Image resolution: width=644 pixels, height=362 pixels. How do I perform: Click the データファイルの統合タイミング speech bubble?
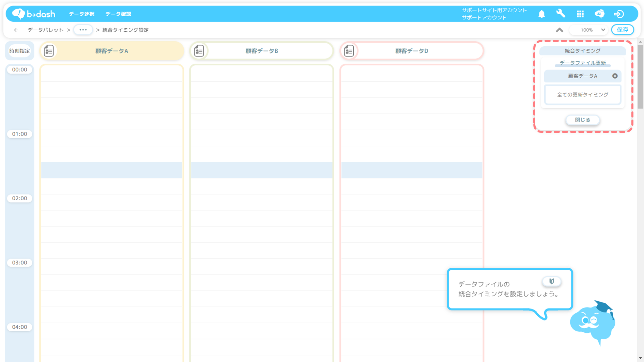(x=510, y=289)
